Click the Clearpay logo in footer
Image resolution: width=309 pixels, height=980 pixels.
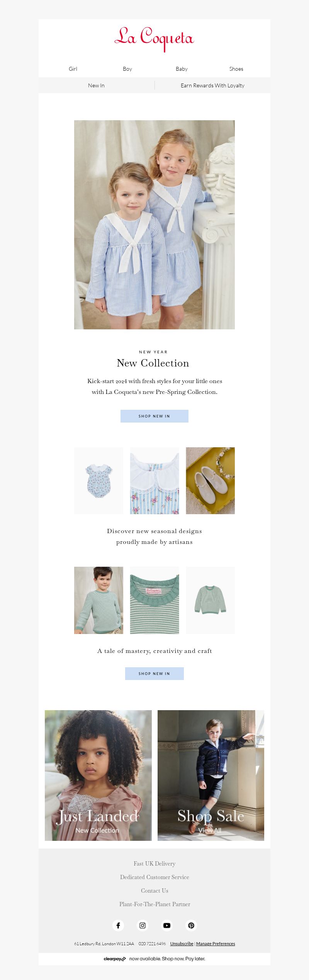(115, 959)
